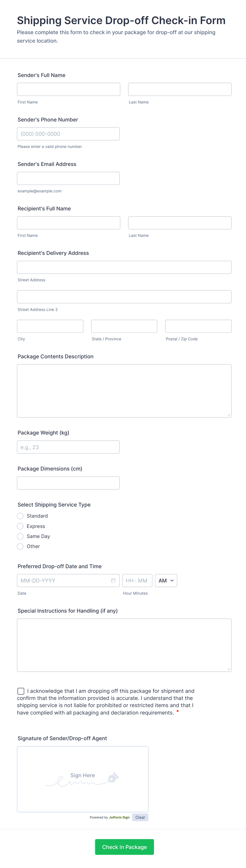Select the Standard shipping radio button
This screenshot has width=246, height=868.
20,516
